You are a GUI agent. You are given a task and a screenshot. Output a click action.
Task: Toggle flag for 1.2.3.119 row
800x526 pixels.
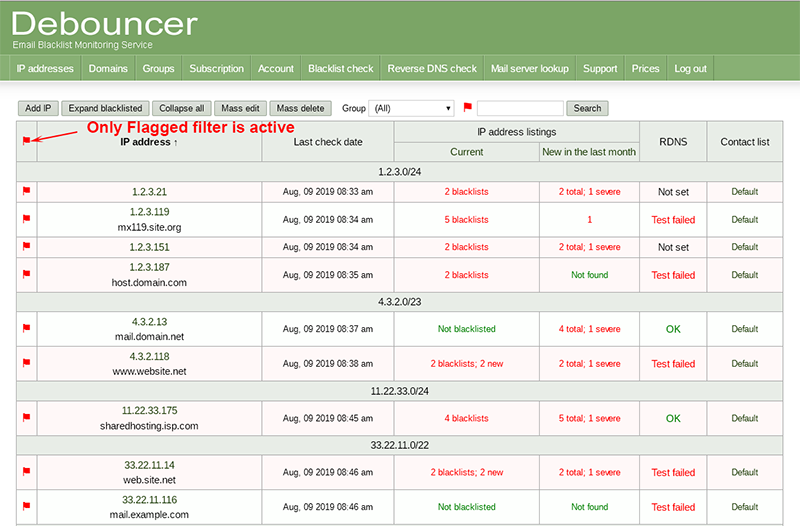tap(27, 219)
